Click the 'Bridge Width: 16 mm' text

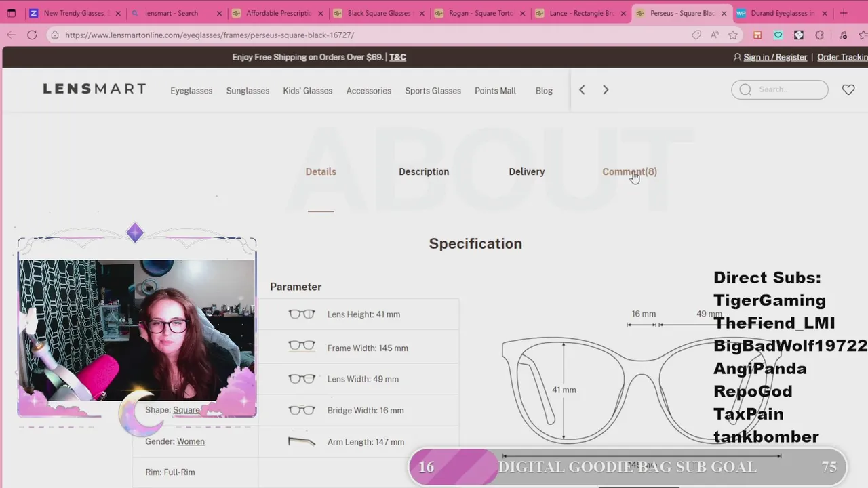366,411
